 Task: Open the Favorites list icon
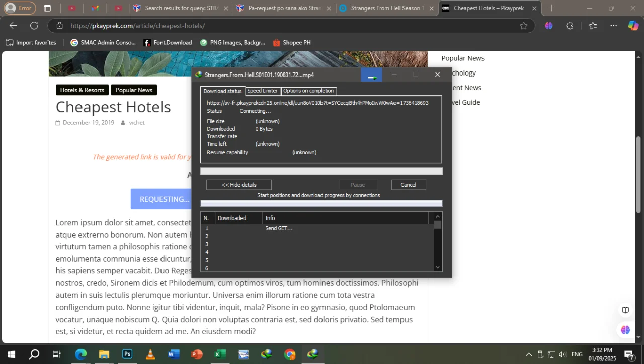pyautogui.click(x=593, y=26)
